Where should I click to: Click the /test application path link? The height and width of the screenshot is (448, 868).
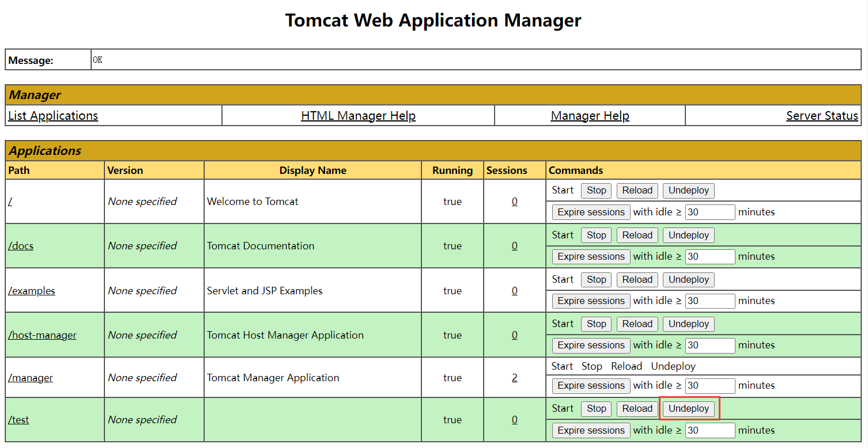click(x=18, y=420)
